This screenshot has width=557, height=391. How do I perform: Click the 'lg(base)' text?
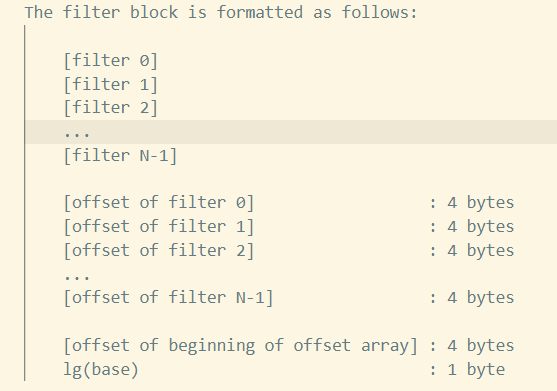point(101,369)
